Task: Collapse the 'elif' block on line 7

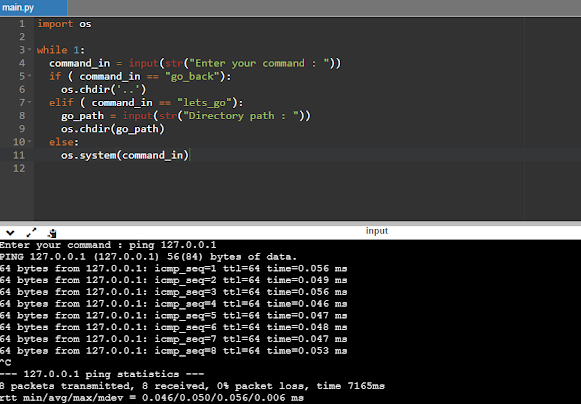Action: click(30, 102)
